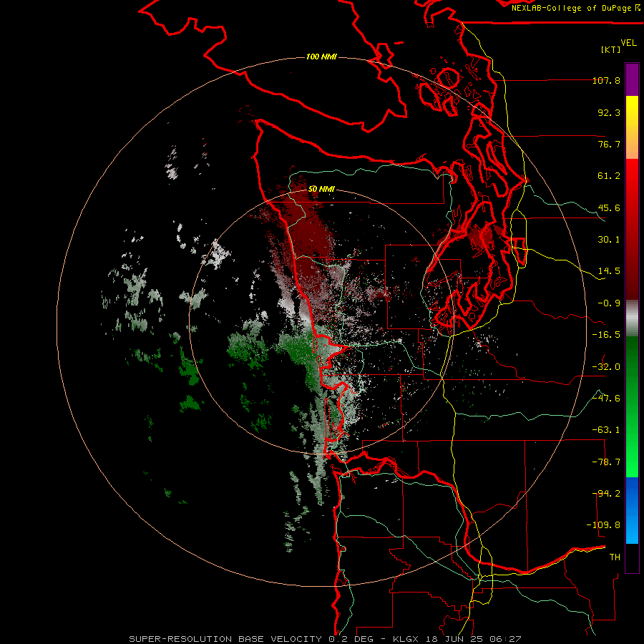Screen dimensions: 644x644
Task: Click the 92.3 velocity scale value
Action: tap(609, 112)
